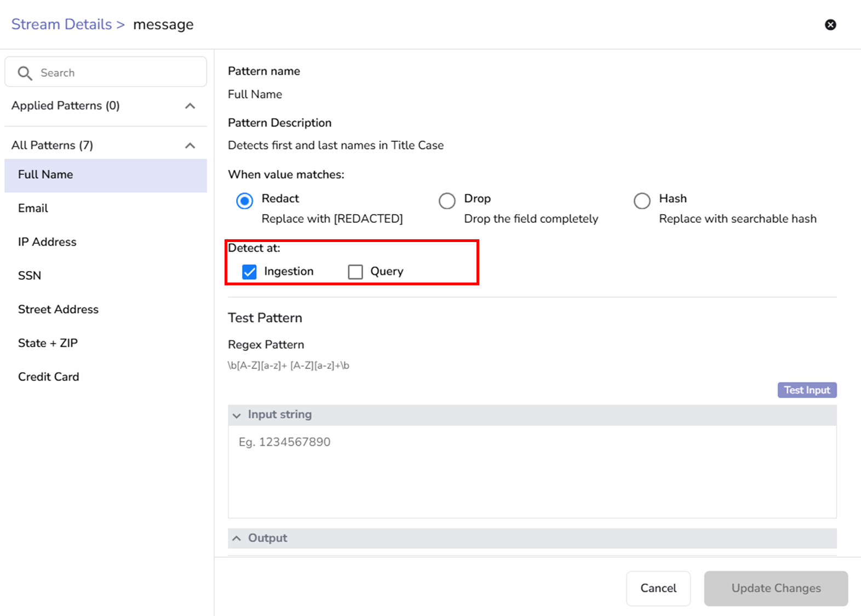Viewport: 861px width, 616px height.
Task: Click the Cancel button
Action: 658,588
